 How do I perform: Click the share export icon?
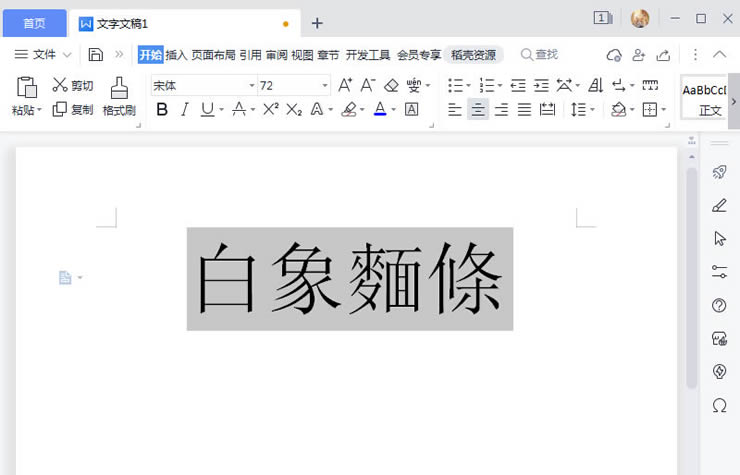pyautogui.click(x=663, y=55)
